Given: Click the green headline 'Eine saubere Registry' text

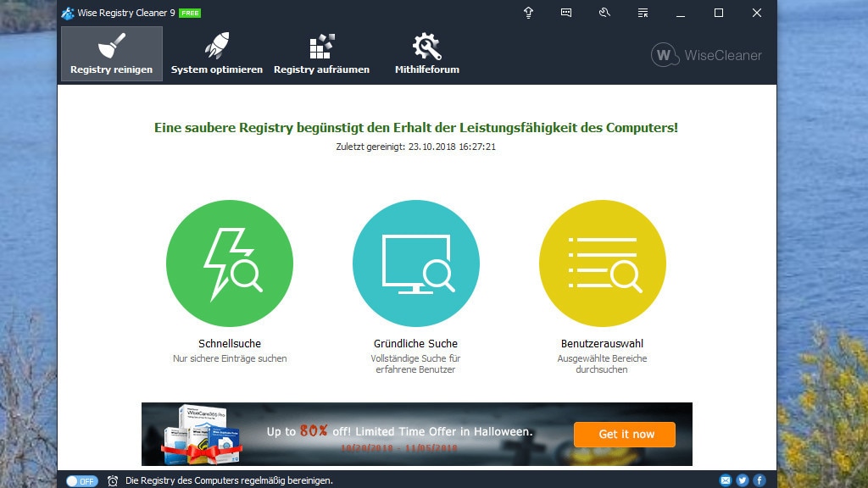Looking at the screenshot, I should 415,128.
